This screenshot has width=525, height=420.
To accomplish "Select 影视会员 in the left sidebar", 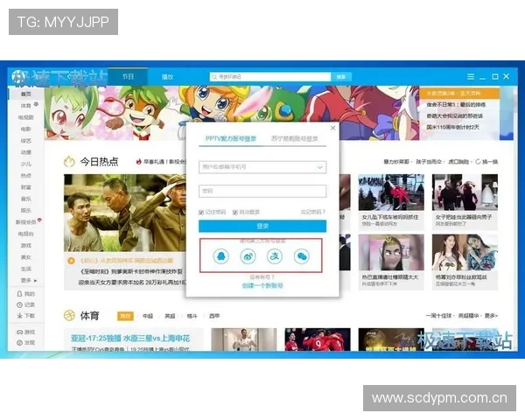I will click(x=25, y=222).
